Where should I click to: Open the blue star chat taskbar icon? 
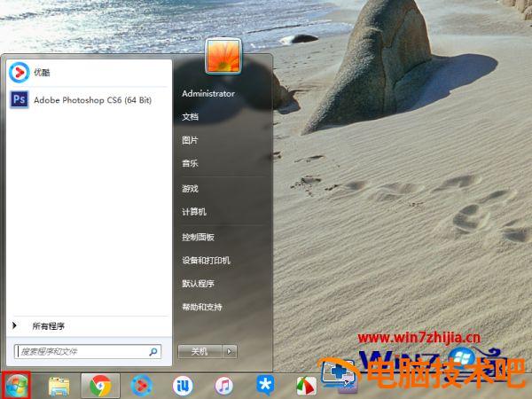coord(265,385)
